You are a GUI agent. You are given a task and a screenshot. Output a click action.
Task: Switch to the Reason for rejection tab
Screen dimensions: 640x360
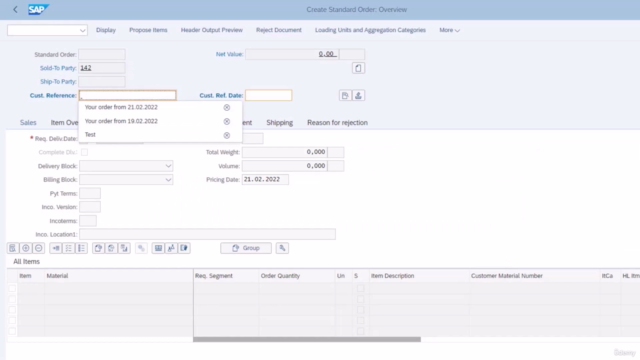click(x=337, y=122)
